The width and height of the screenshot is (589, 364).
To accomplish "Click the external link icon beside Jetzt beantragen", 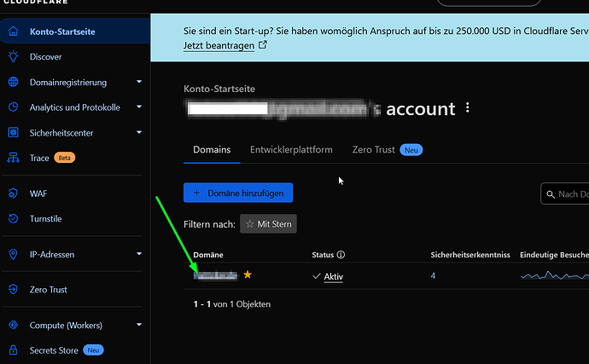I will [x=263, y=44].
